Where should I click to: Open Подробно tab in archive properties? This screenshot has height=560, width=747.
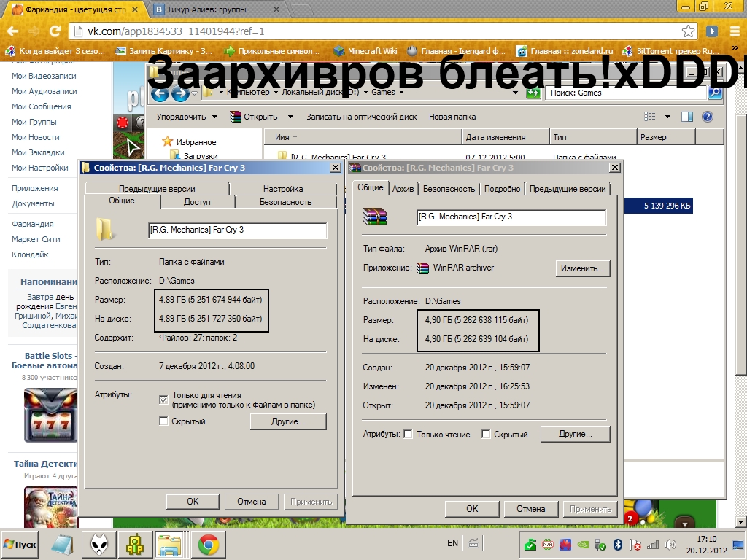502,189
